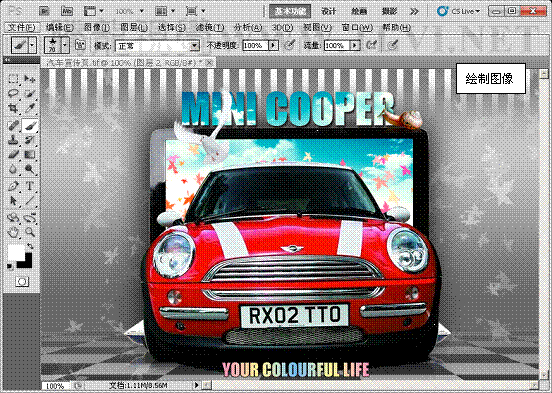The height and width of the screenshot is (393, 552).
Task: Switch to 绘画 workspace
Action: click(x=359, y=11)
